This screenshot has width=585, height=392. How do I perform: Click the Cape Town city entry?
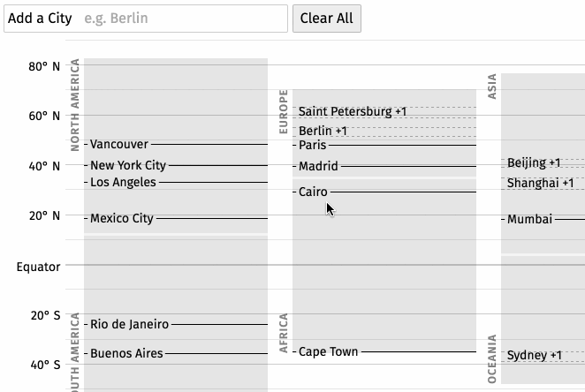point(329,351)
